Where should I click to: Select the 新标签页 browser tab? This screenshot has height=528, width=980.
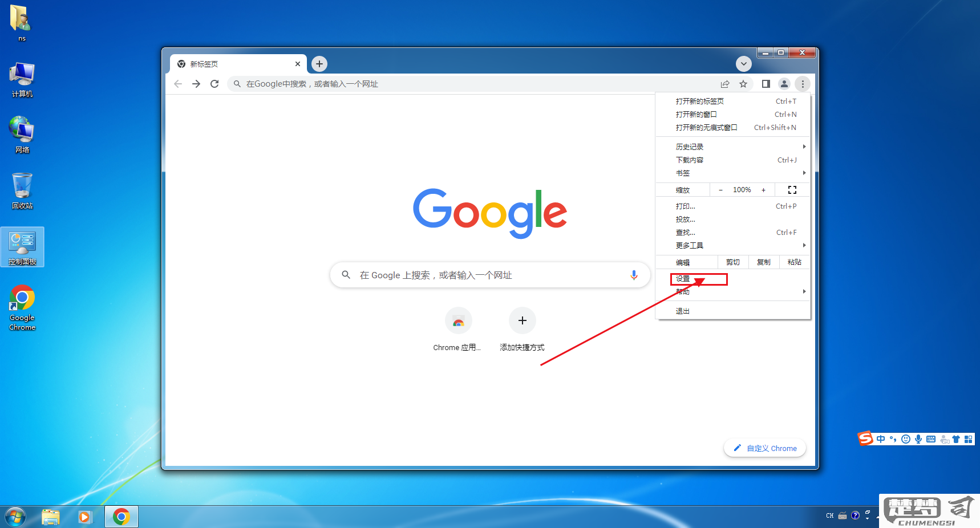point(238,64)
